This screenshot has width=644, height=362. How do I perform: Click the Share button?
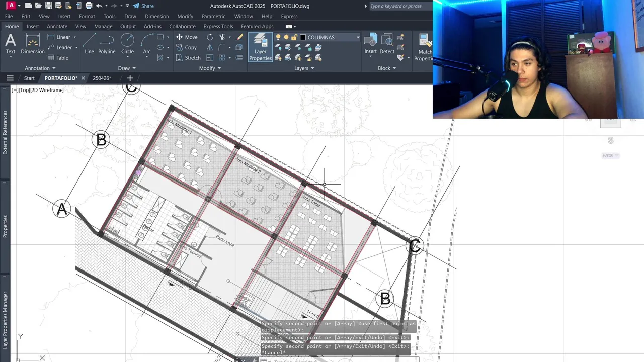(x=143, y=6)
